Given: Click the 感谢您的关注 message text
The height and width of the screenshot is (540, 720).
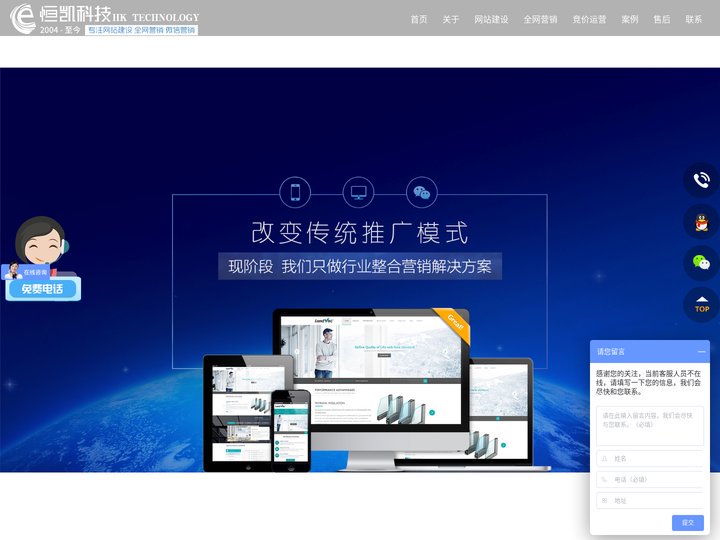Looking at the screenshot, I should click(x=648, y=382).
